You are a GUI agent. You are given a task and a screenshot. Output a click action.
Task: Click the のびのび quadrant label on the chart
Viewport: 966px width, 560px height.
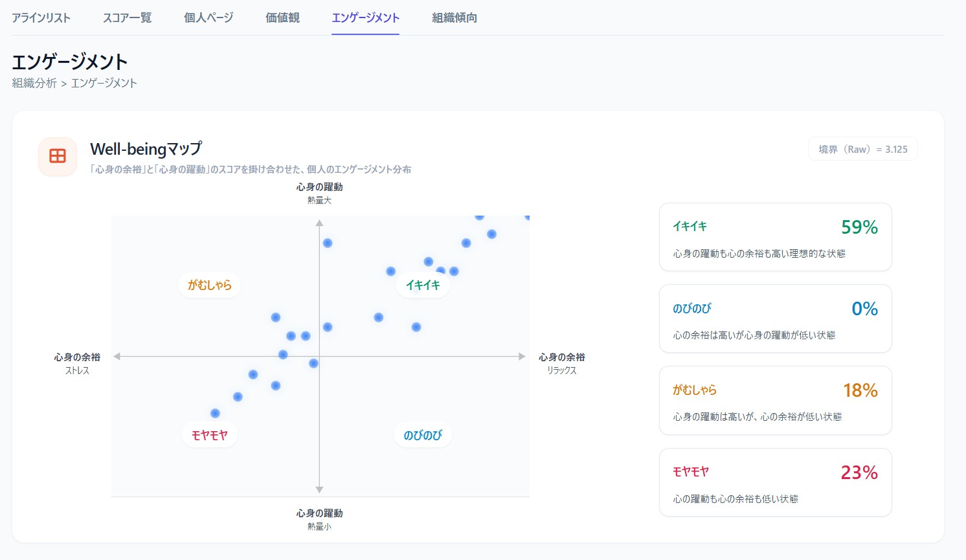pyautogui.click(x=423, y=435)
